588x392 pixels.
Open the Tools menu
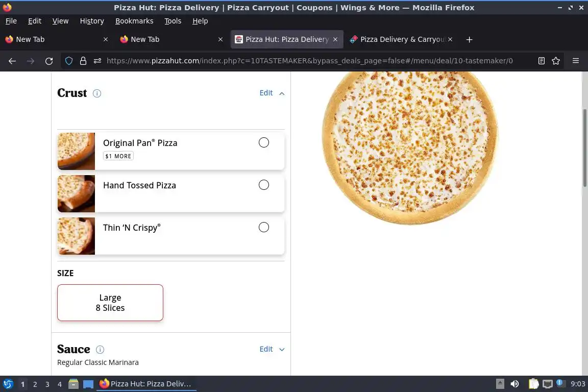coord(173,21)
